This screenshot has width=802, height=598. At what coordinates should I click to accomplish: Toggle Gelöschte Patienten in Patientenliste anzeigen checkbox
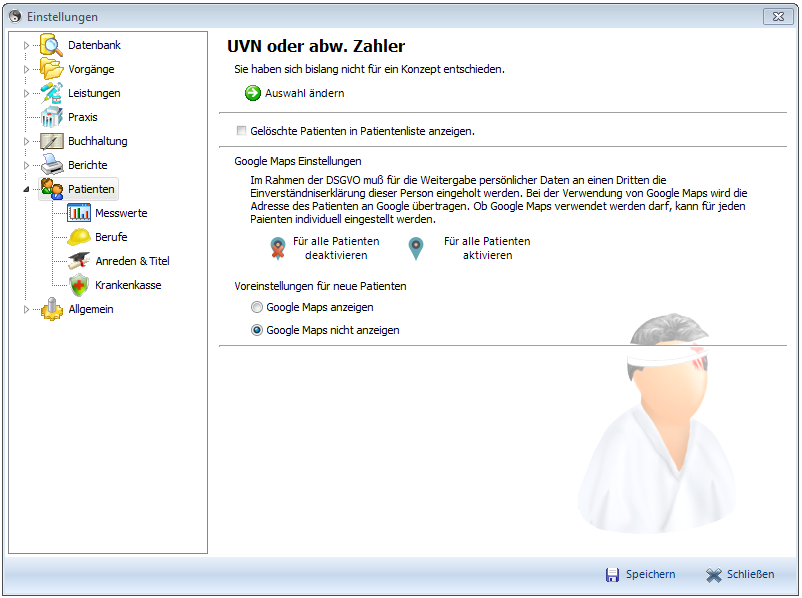pos(241,131)
